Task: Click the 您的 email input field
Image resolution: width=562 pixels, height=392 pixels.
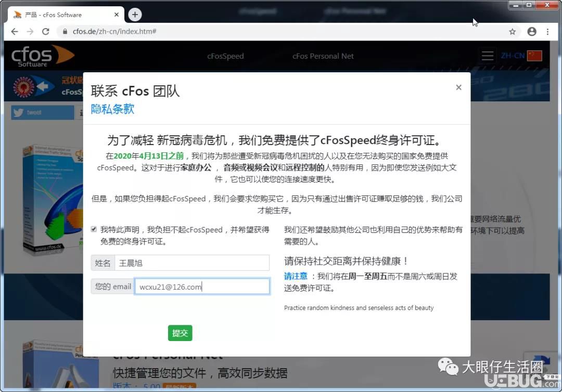Action: 202,286
